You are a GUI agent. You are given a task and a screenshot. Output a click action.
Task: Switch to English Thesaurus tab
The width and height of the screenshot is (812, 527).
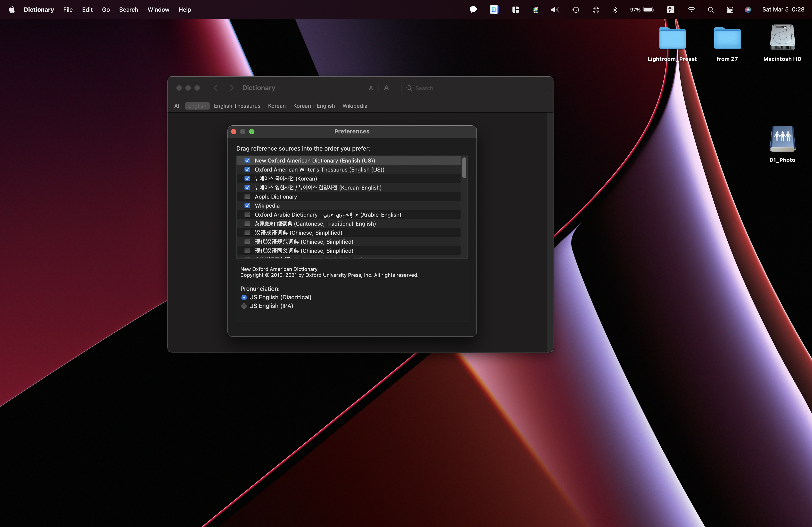click(237, 106)
